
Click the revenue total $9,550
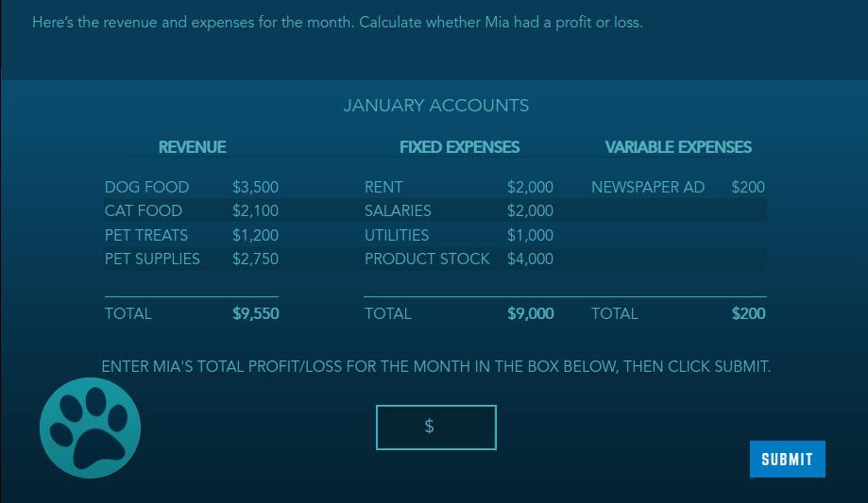coord(256,313)
